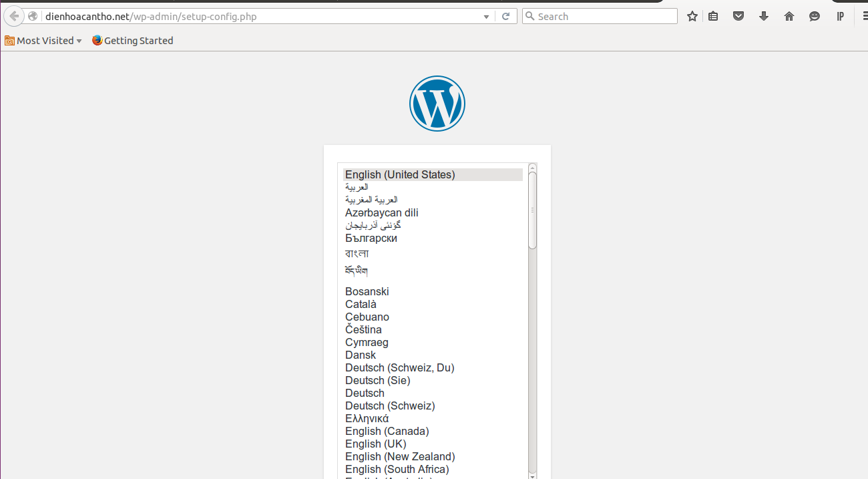
Task: Select Български language
Action: click(433, 238)
